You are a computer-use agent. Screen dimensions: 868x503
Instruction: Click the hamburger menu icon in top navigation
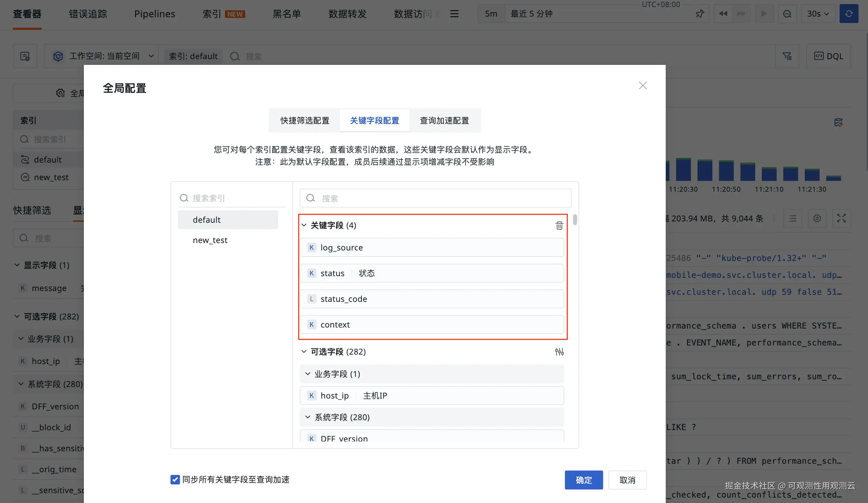tap(454, 14)
